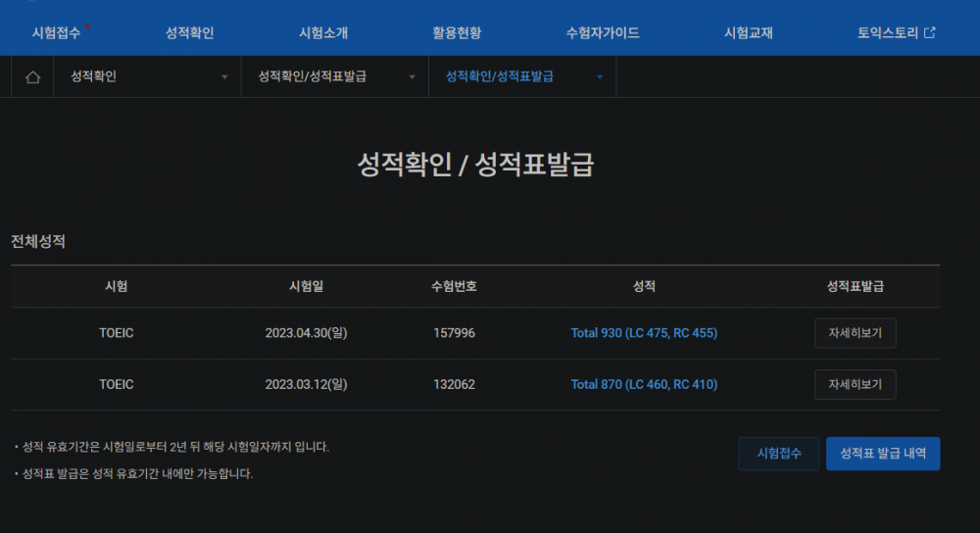980x533 pixels.
Task: Open the Total 930 score link
Action: (644, 333)
